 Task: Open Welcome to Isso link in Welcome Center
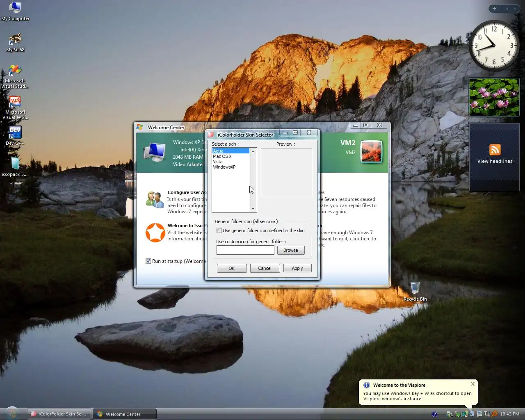[187, 226]
